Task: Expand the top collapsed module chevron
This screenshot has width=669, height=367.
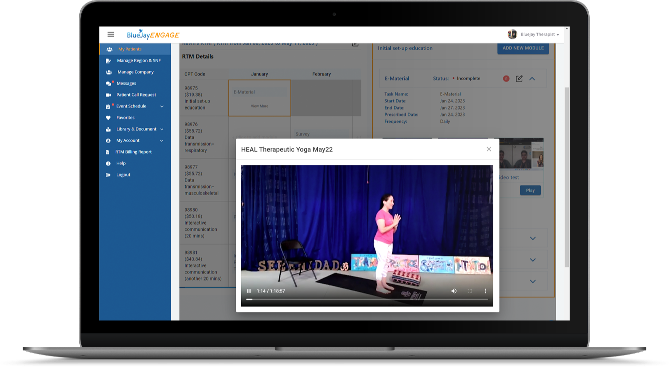Action: (532, 239)
